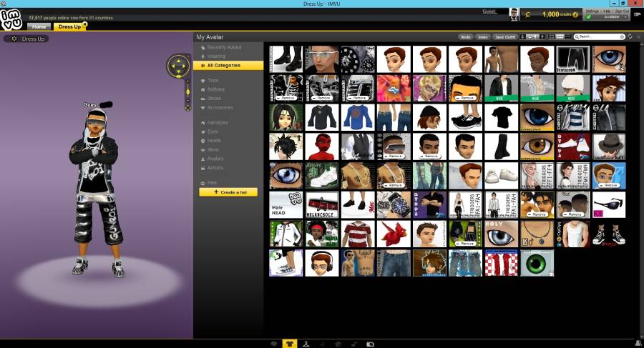The image size is (644, 348).
Task: Toggle the female avatar filter icon
Action: (522, 37)
